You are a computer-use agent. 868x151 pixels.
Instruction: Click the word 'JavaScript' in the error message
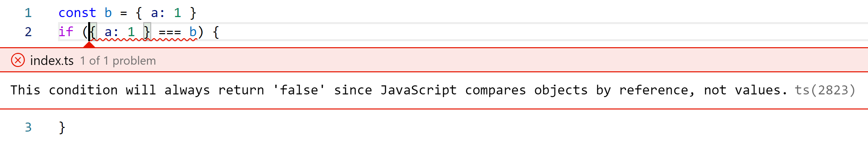tap(419, 90)
